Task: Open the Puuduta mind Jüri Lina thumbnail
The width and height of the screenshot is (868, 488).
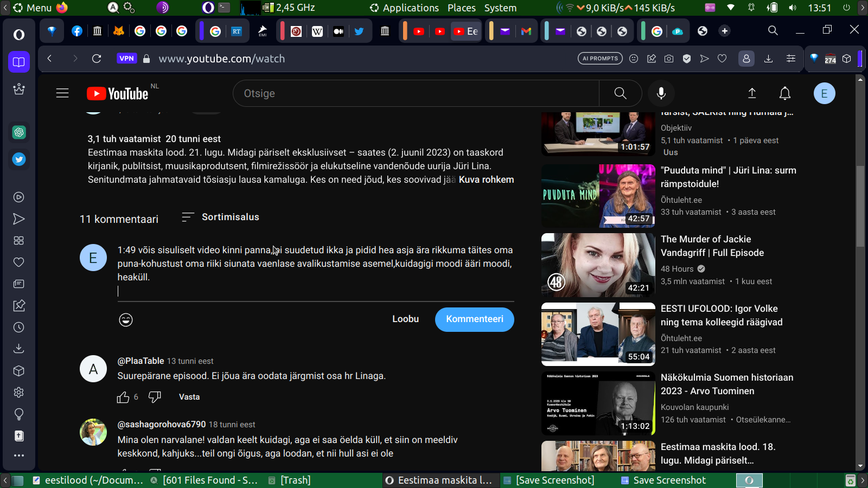Action: point(598,196)
